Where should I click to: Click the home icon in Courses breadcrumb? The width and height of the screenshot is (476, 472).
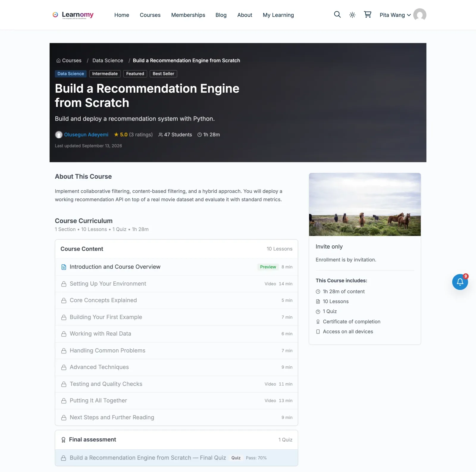(58, 61)
